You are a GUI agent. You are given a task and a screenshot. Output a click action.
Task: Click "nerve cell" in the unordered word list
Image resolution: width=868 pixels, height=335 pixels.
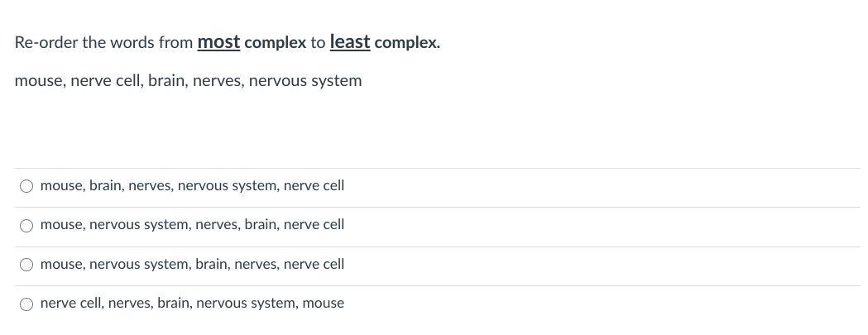pos(105,81)
